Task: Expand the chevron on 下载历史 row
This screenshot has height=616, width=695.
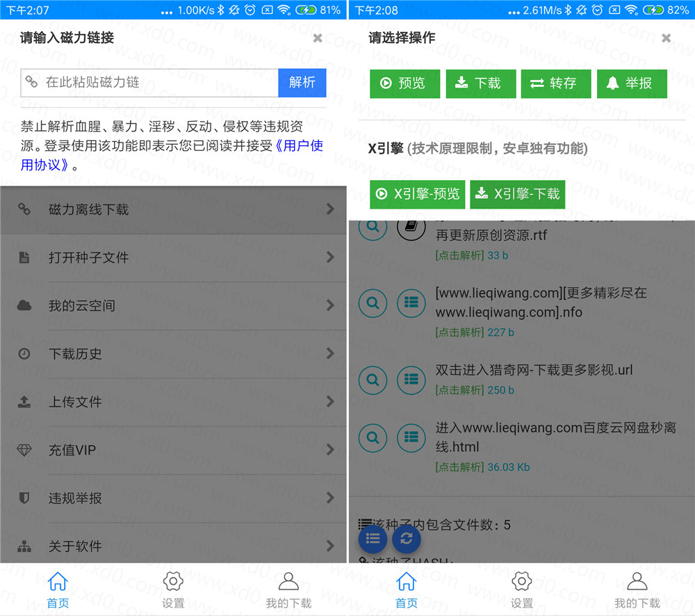Action: click(x=330, y=353)
